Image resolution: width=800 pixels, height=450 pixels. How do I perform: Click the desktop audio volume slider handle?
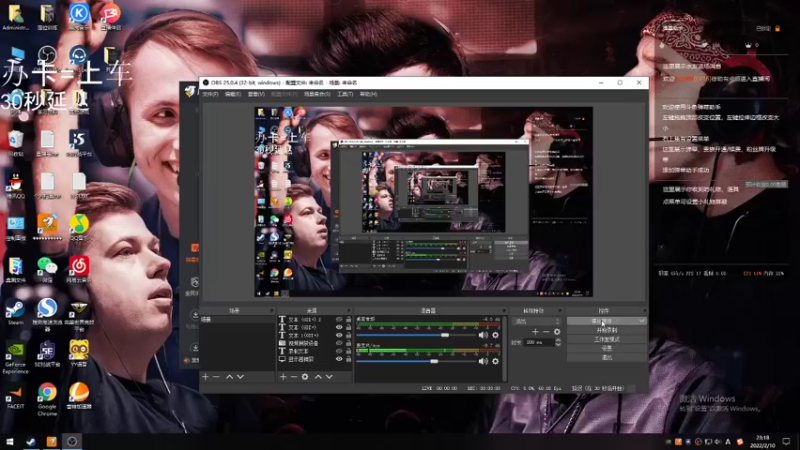pyautogui.click(x=445, y=335)
